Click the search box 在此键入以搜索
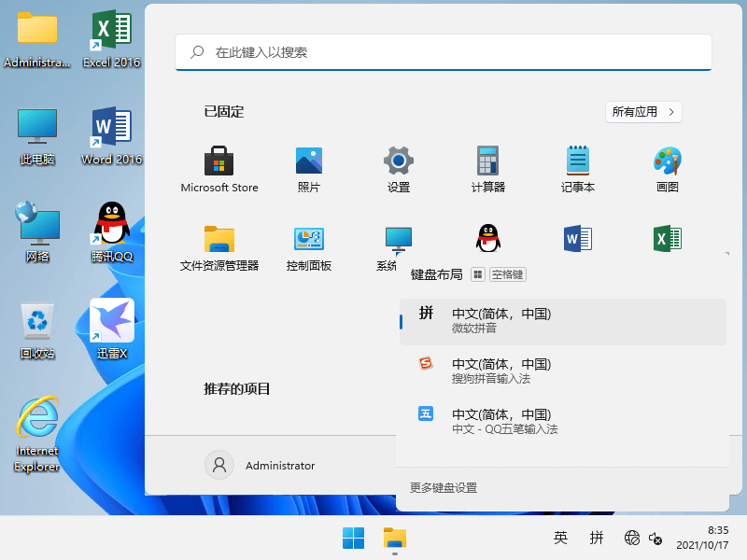 pos(443,52)
